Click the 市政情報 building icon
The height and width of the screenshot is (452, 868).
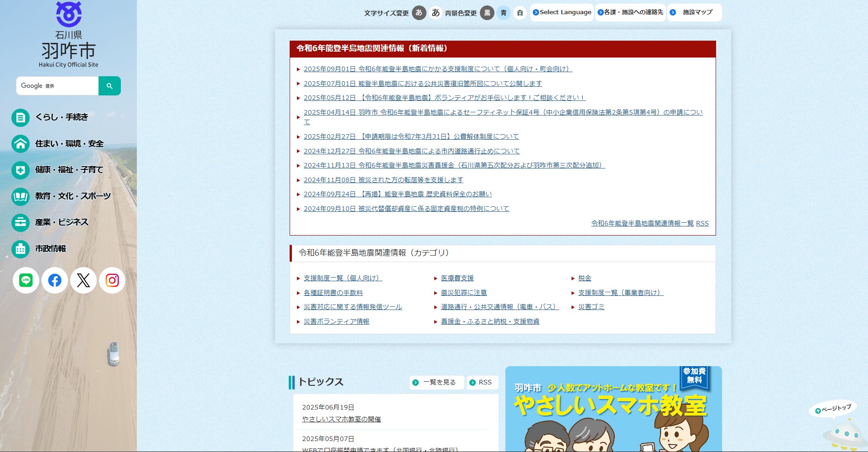(21, 249)
